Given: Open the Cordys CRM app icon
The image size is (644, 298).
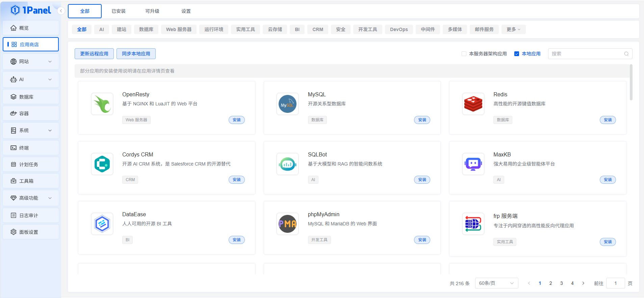Looking at the screenshot, I should (102, 164).
